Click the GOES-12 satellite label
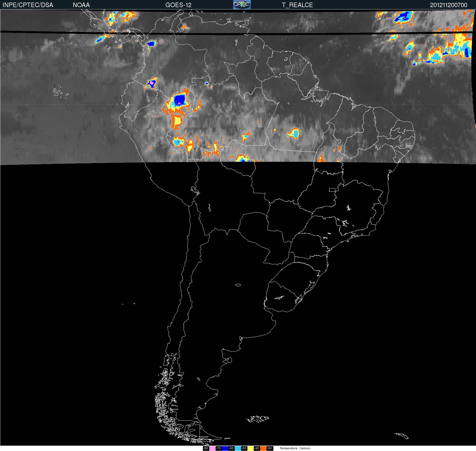 178,5
